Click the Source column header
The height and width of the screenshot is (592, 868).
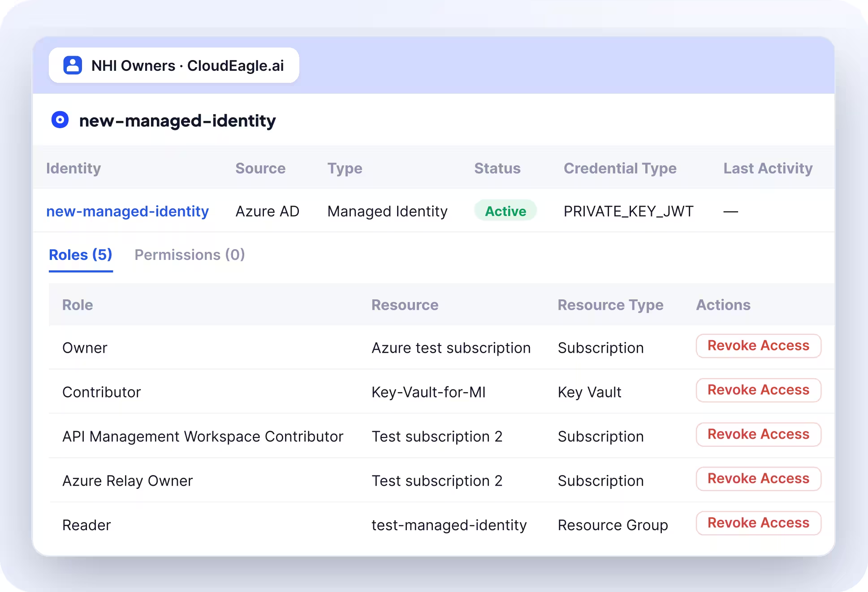point(260,168)
